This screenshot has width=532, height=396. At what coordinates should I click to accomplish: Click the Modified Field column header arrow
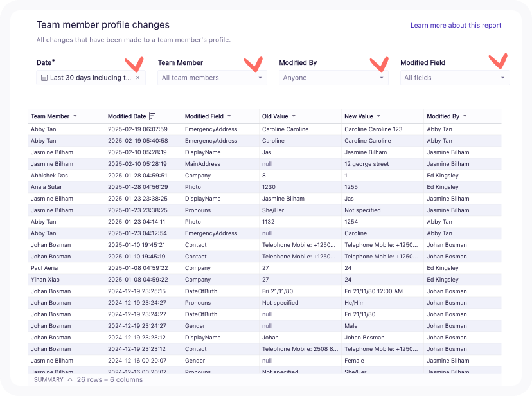(x=229, y=116)
